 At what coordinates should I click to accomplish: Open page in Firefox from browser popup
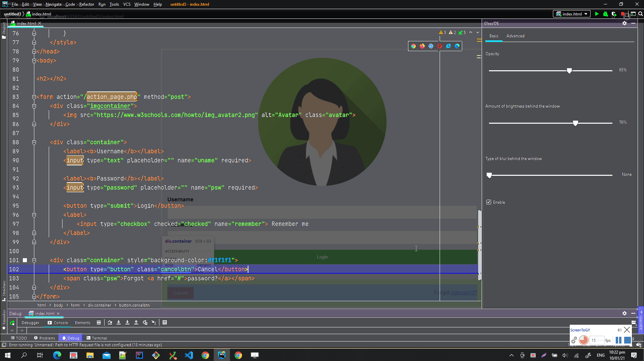click(x=422, y=46)
